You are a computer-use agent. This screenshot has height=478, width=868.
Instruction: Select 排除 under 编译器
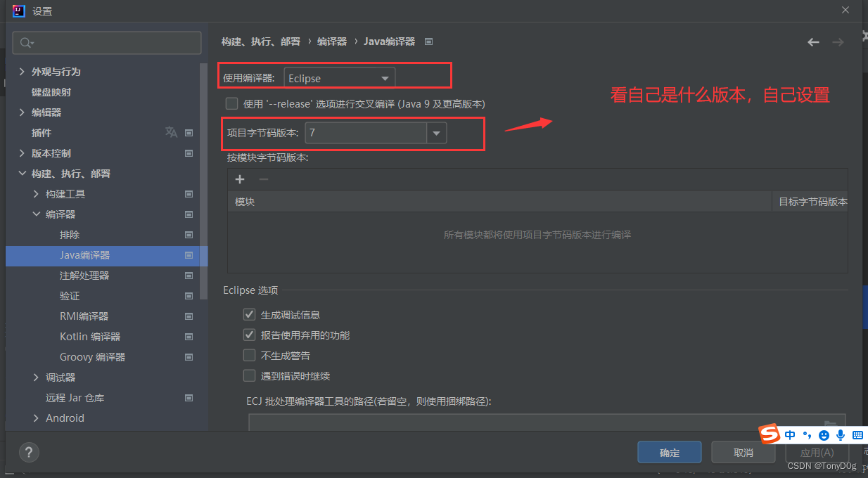point(70,235)
